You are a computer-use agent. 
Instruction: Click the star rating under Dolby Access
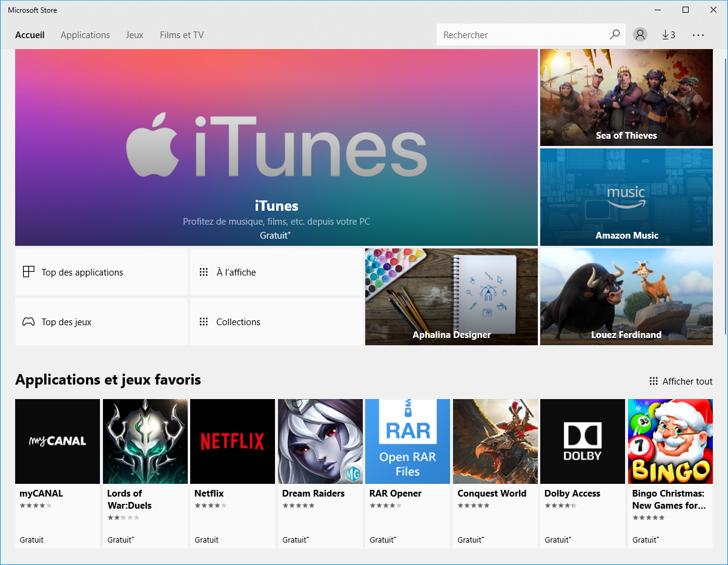click(561, 505)
